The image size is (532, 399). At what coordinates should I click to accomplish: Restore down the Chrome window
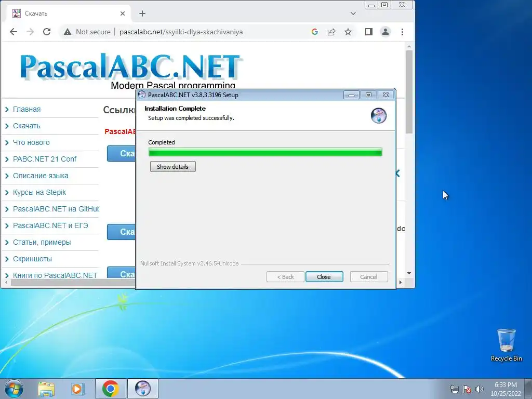[x=384, y=5]
